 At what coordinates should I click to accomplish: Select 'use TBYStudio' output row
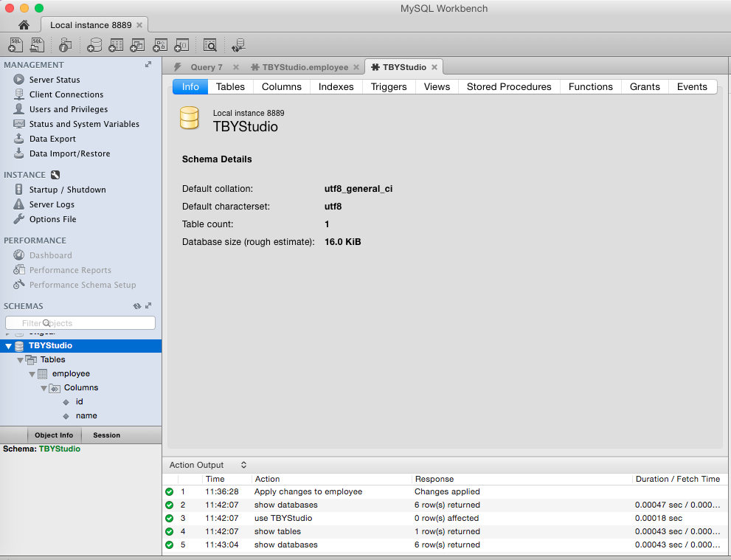click(445, 518)
